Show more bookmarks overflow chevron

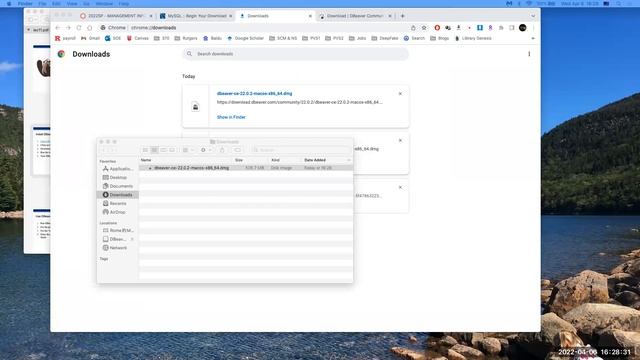coord(533,38)
